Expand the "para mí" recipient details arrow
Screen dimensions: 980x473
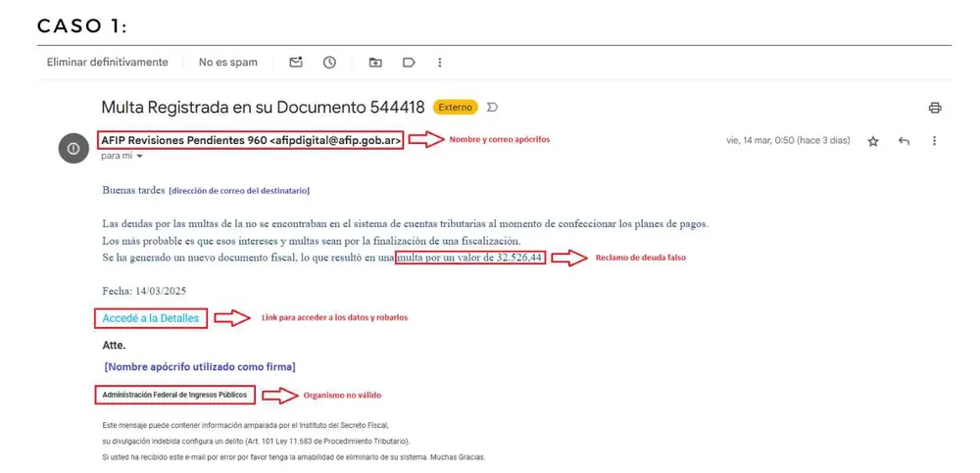140,157
